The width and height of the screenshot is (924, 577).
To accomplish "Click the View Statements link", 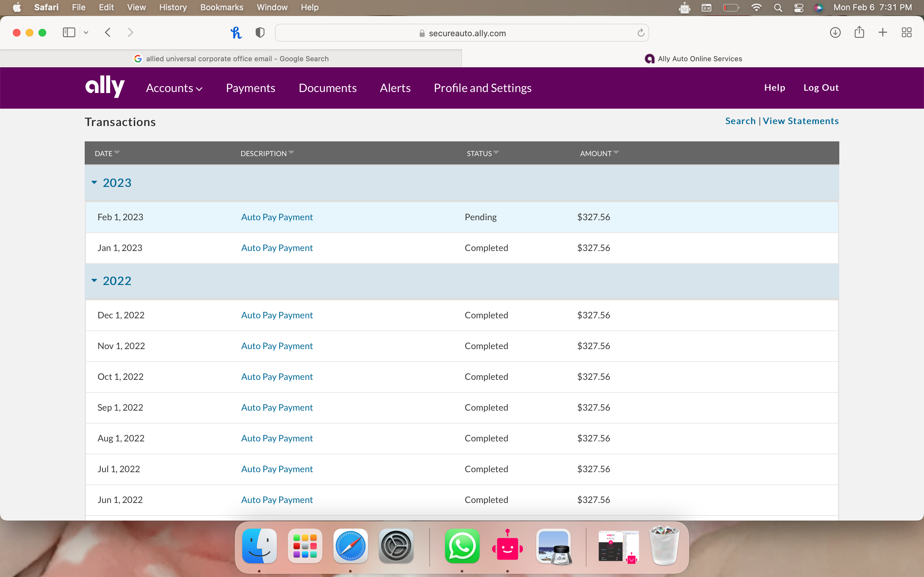I will (x=800, y=121).
